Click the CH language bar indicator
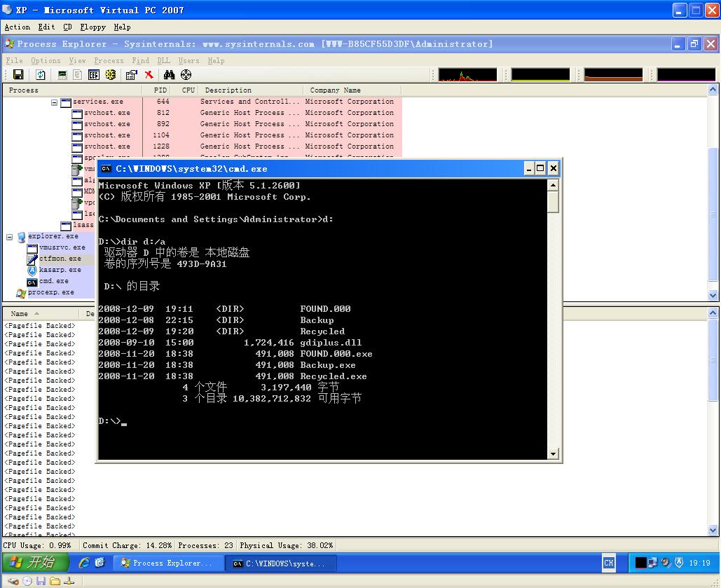Screen dimensions: 721x588 (608, 563)
